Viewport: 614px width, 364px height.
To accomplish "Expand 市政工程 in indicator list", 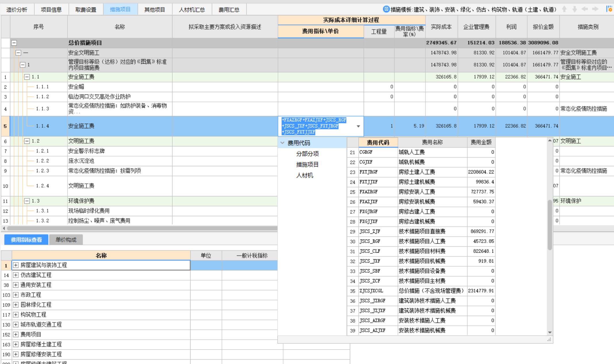I will pos(16,295).
